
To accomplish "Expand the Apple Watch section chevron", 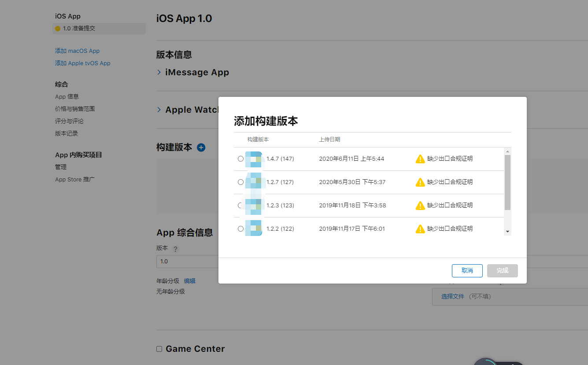I will click(x=159, y=110).
